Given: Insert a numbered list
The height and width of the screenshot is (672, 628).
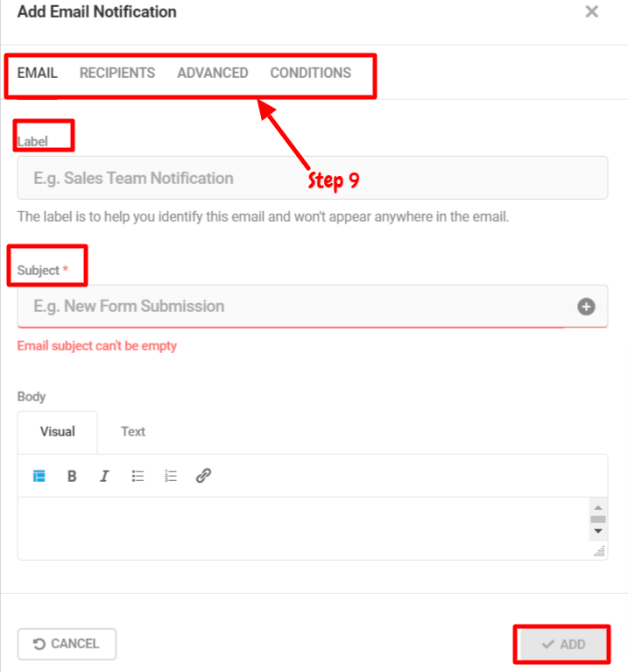Looking at the screenshot, I should [x=171, y=476].
